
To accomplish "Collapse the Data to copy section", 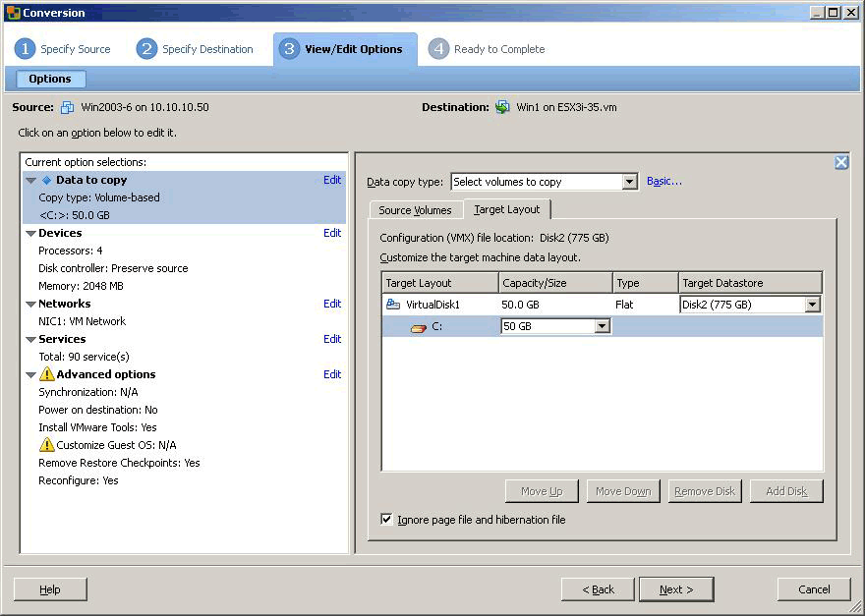I will click(x=30, y=181).
